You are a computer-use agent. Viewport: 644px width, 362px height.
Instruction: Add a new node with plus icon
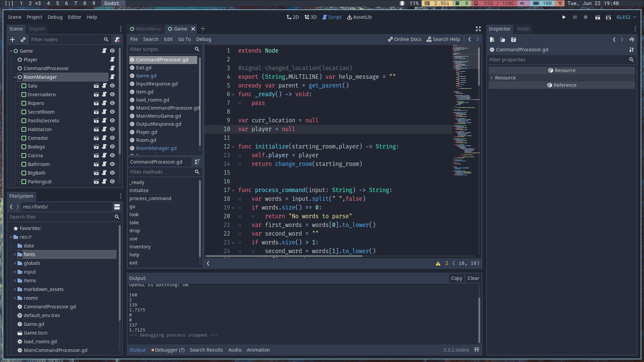[x=12, y=40]
